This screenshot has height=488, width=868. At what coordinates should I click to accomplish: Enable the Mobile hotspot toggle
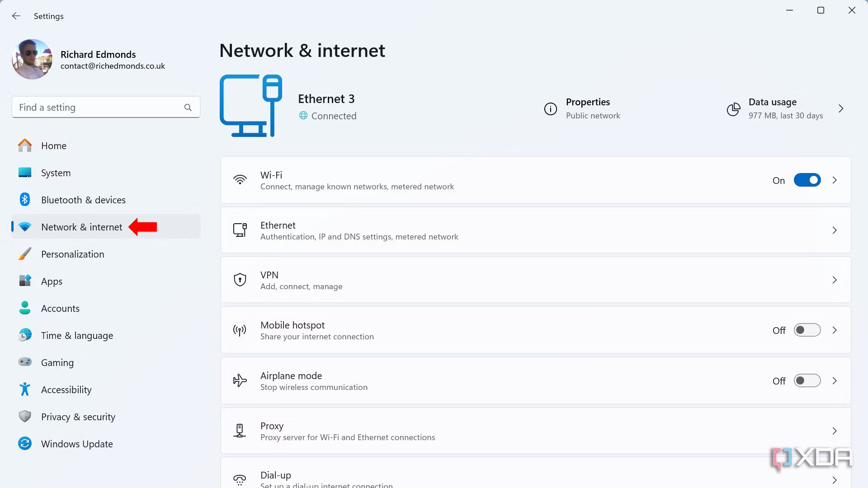coord(807,330)
